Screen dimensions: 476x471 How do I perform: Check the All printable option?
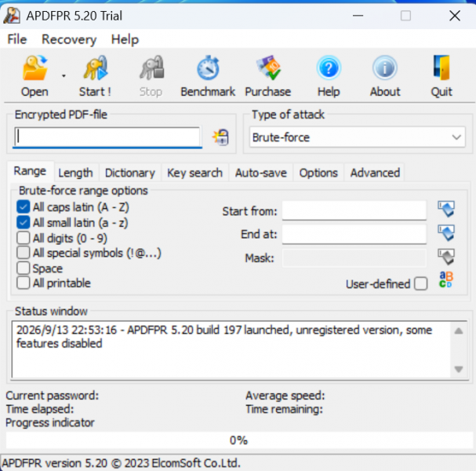(24, 283)
